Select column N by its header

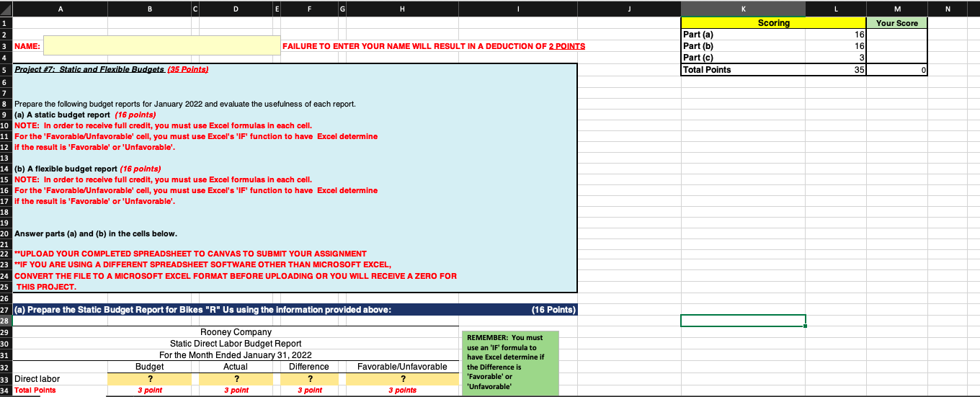point(948,9)
